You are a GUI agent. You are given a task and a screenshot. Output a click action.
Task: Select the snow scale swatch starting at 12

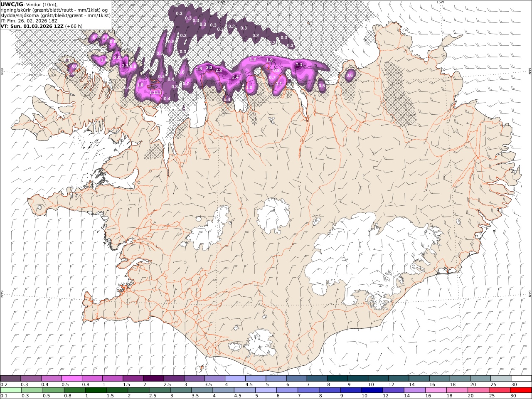[399, 378]
